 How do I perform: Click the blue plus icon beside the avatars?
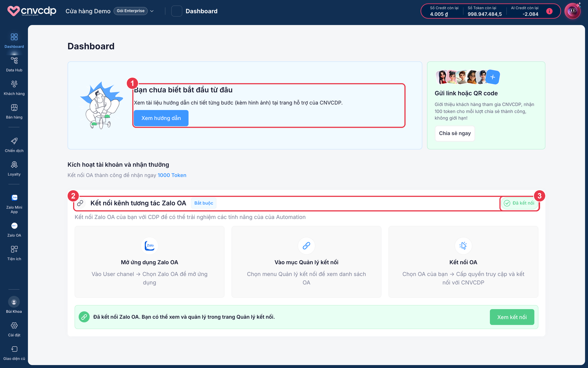(x=493, y=77)
